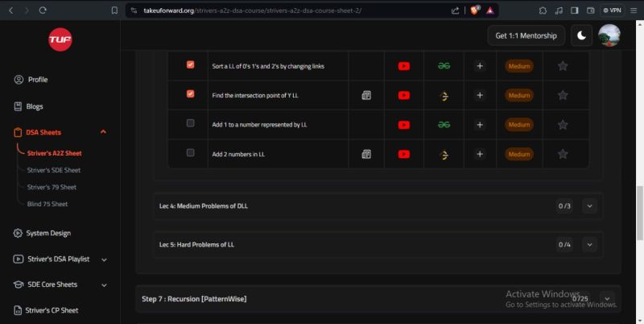Open YouTube video for Find the intersection point of Y LL
Viewport: 644px width, 324px height.
click(x=404, y=95)
